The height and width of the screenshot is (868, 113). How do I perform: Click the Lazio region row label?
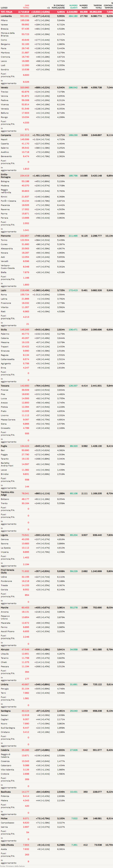click(x=3, y=290)
